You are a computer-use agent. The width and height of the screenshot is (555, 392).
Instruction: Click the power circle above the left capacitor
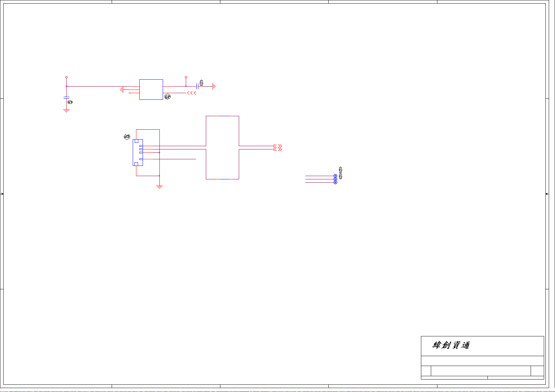pyautogui.click(x=67, y=77)
